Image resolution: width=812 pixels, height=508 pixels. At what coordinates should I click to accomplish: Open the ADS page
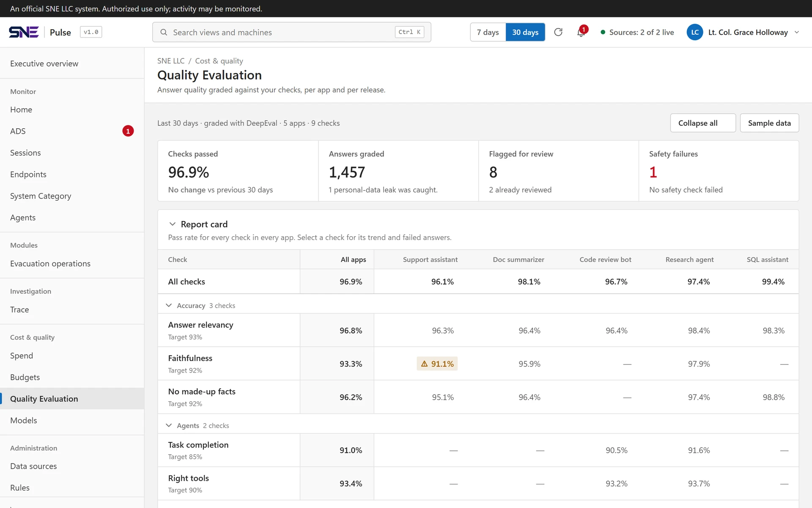pyautogui.click(x=72, y=131)
